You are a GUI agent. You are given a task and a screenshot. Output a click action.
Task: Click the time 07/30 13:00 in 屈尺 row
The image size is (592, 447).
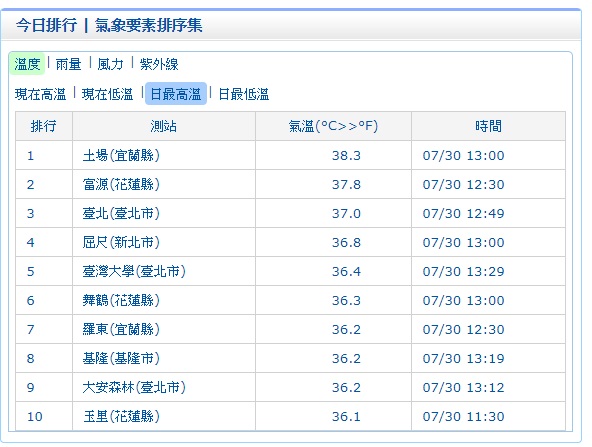click(463, 242)
